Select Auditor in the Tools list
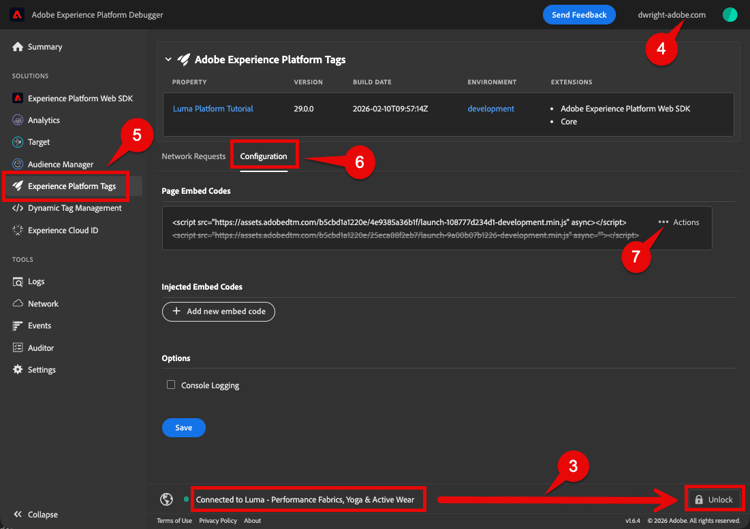 click(x=41, y=348)
